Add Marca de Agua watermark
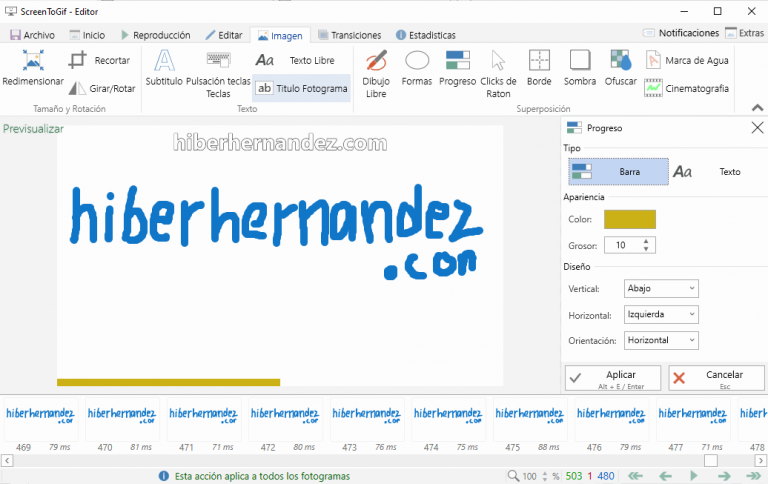This screenshot has height=484, width=768. 687,60
